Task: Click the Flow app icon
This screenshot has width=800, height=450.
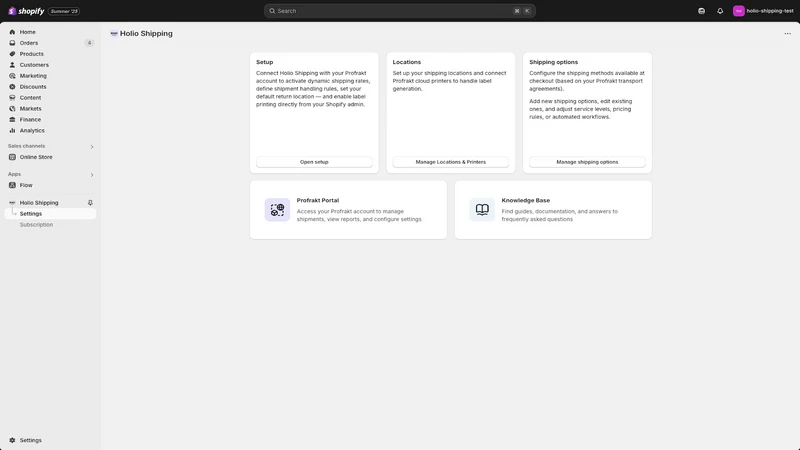Action: 12,185
